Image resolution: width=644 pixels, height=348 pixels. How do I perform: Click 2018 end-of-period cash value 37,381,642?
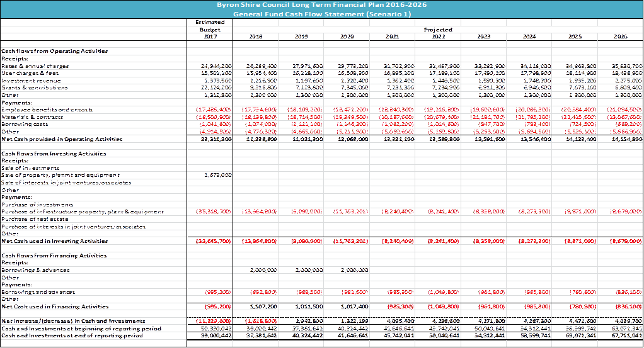[x=262, y=335]
